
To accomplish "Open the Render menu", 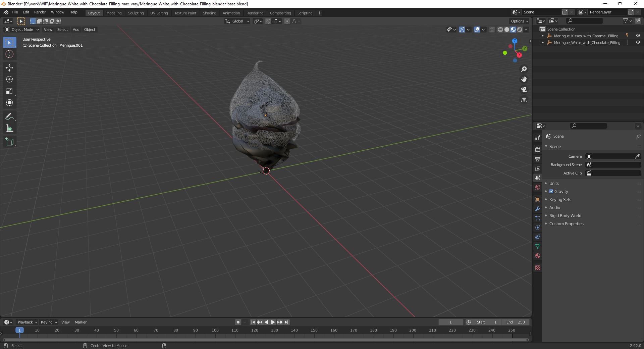I will point(40,12).
